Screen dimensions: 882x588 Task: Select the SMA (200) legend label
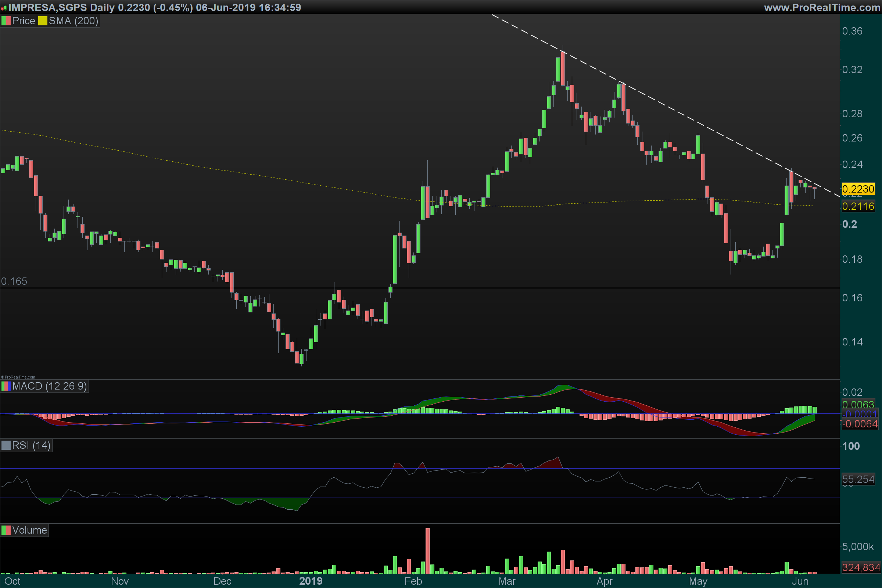[73, 21]
